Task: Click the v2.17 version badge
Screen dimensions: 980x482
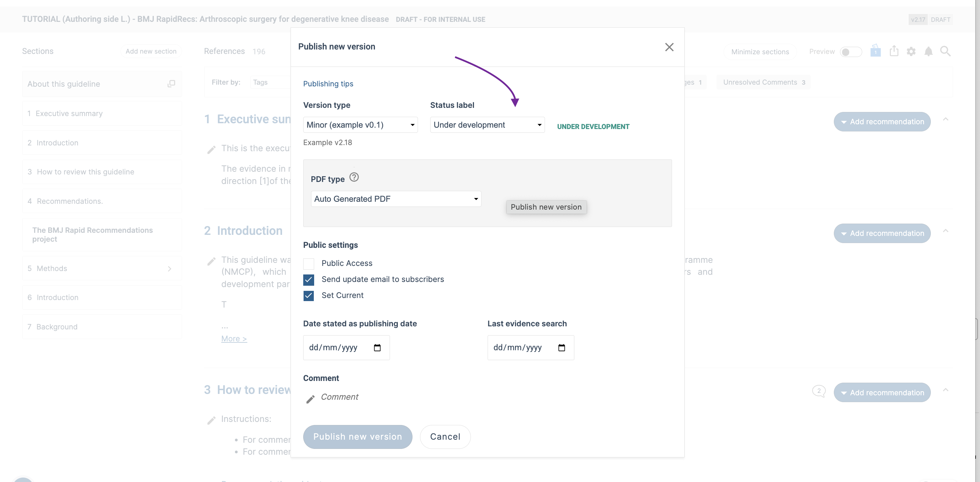Action: tap(918, 19)
